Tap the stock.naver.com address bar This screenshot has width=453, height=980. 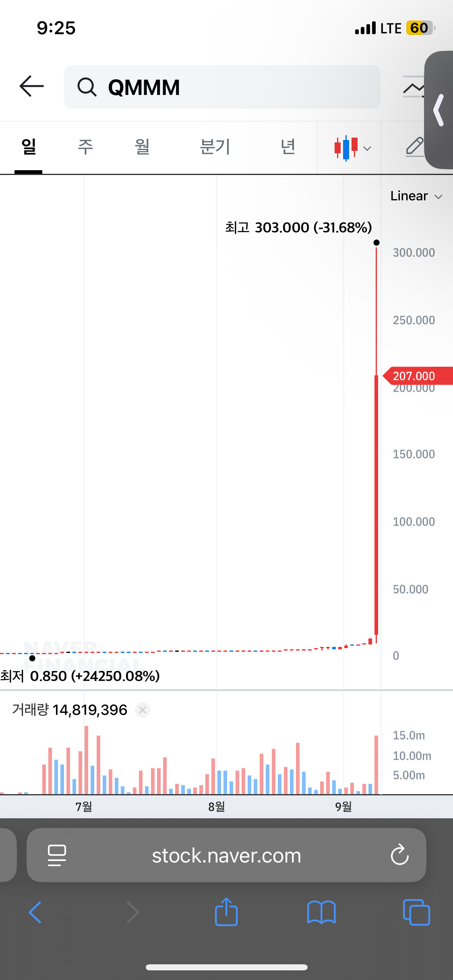pyautogui.click(x=226, y=855)
